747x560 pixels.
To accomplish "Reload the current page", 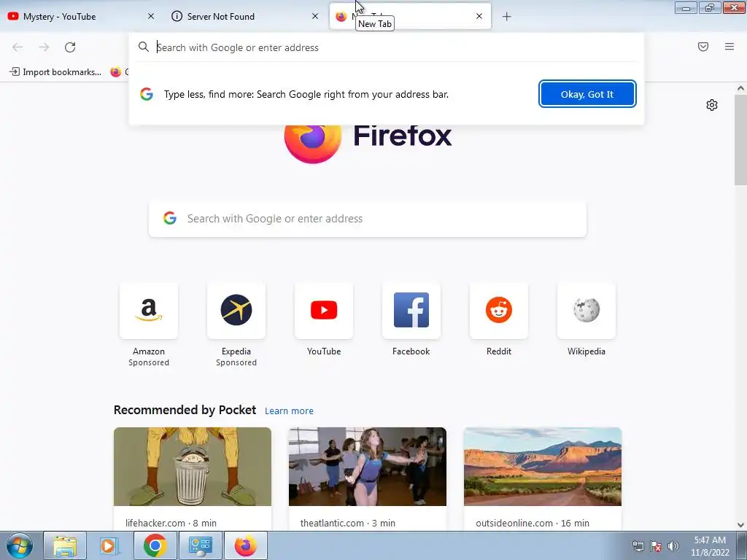I will point(70,47).
